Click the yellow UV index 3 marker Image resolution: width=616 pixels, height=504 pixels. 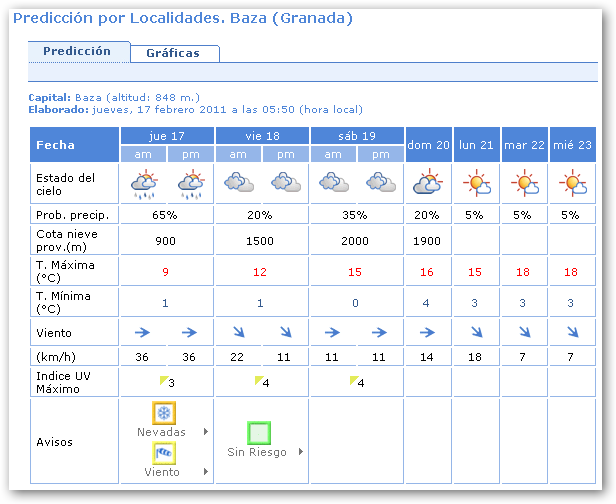[x=164, y=379]
